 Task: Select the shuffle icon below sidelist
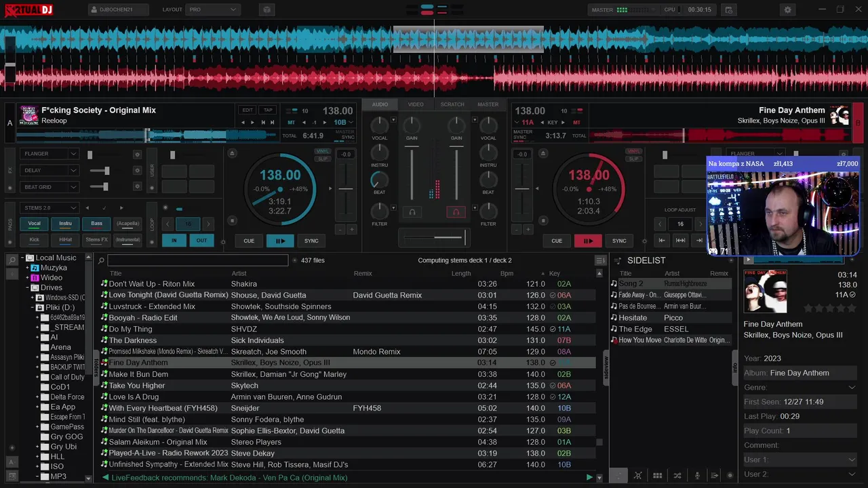(677, 476)
